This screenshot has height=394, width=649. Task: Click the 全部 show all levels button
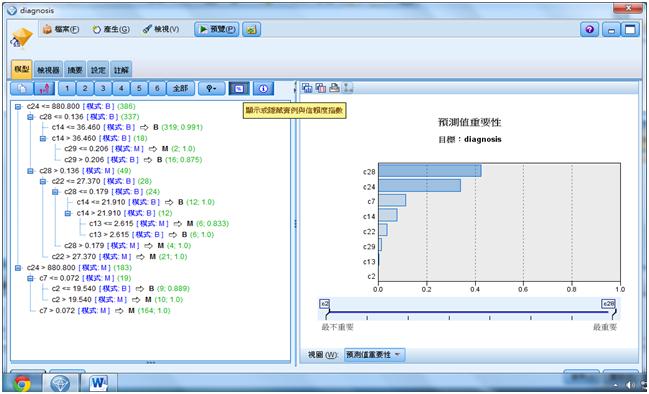(x=180, y=89)
